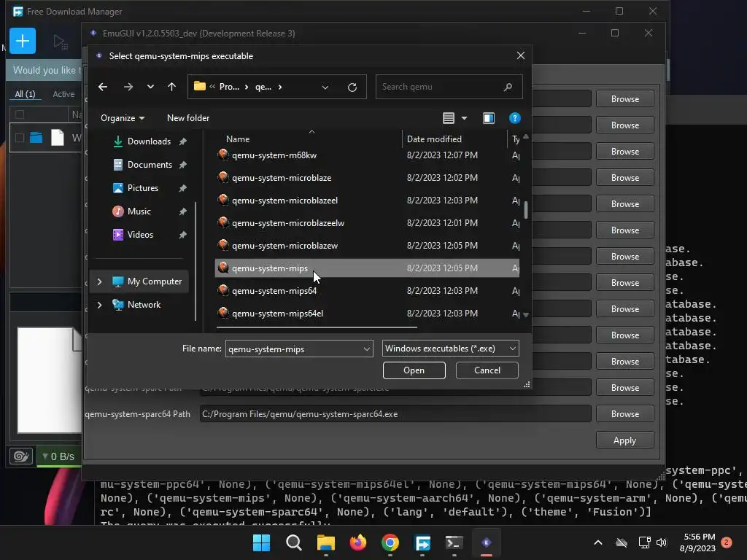
Task: Click Open button in file dialog
Action: [x=414, y=370]
